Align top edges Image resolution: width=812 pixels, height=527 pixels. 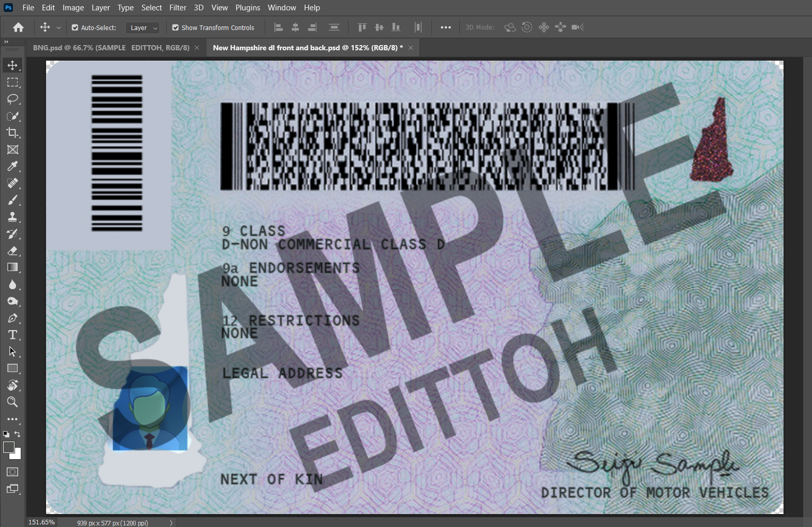362,27
